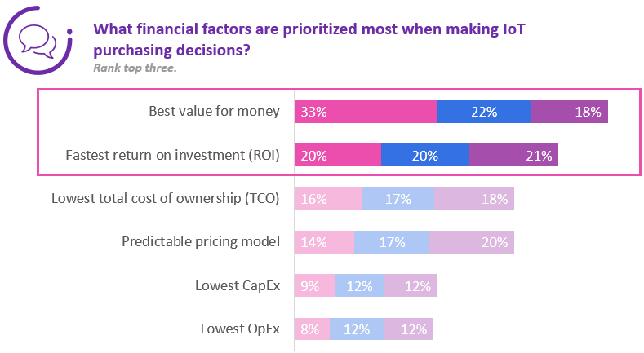Click the 'Rank top three.' subtitle
Screen dimensions: 644x353
tap(135, 68)
